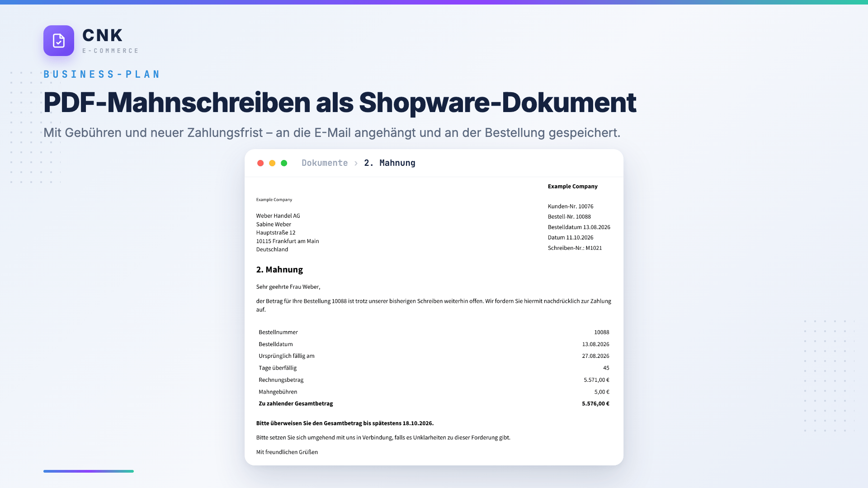This screenshot has height=488, width=868.
Task: Click the subtitle starting 'Mit Gebühren und neuer Zahlungsfrist'
Action: pyautogui.click(x=332, y=132)
